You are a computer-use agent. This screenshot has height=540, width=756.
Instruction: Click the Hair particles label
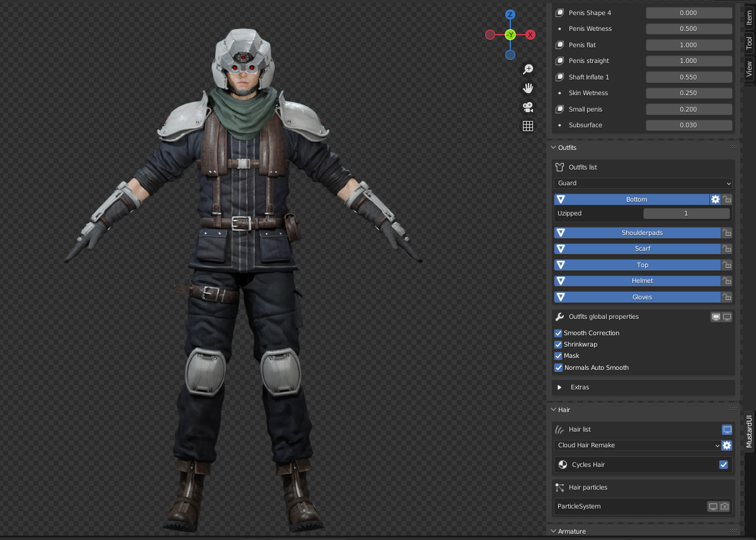tap(588, 488)
